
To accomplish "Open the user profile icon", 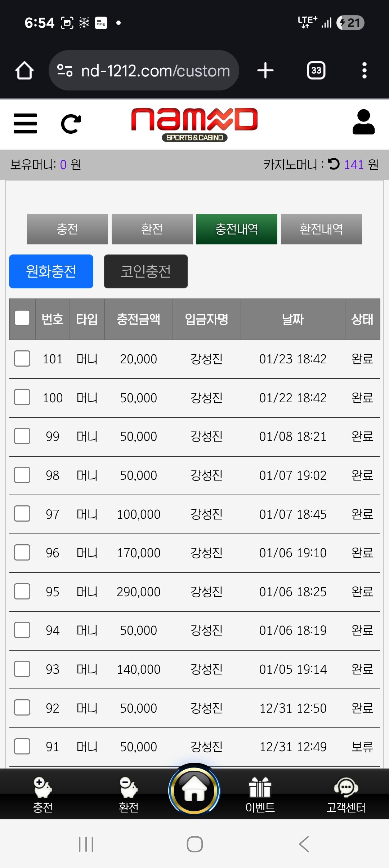I will coord(363,122).
